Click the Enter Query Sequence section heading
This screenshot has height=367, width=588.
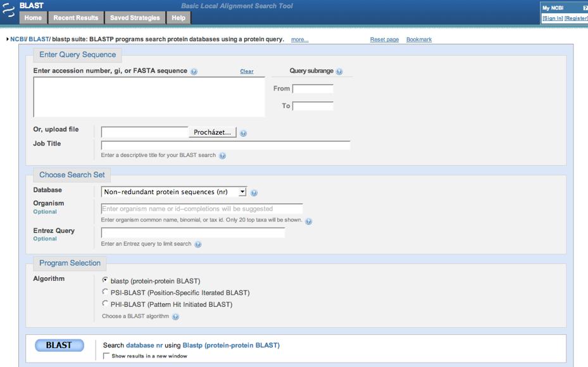(x=78, y=54)
